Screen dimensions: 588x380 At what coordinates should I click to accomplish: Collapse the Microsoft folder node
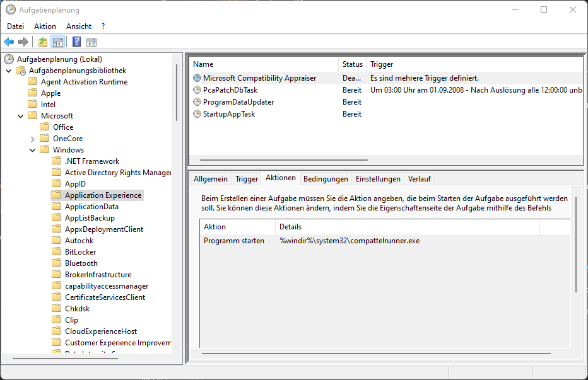(x=21, y=116)
